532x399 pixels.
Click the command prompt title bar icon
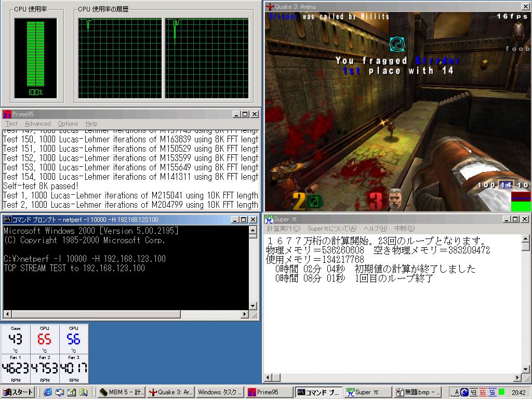(7, 220)
